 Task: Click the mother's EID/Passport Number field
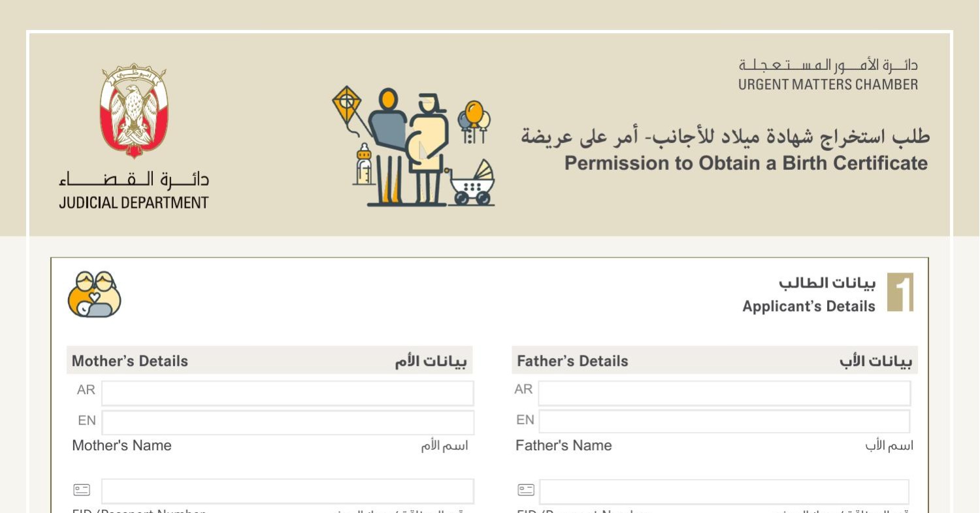click(x=287, y=491)
